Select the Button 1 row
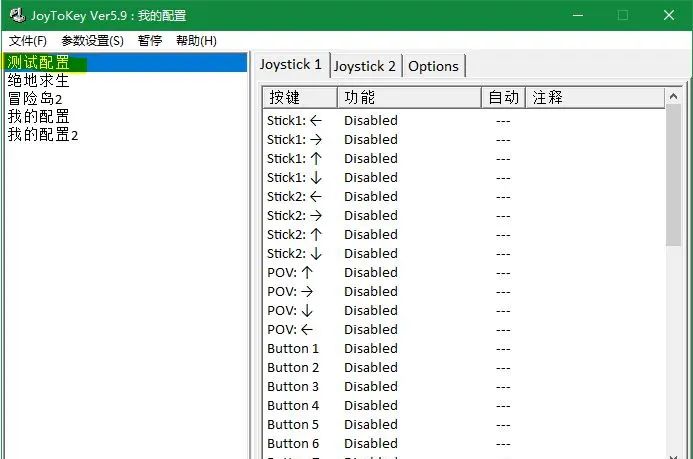The image size is (693, 459). click(x=464, y=349)
